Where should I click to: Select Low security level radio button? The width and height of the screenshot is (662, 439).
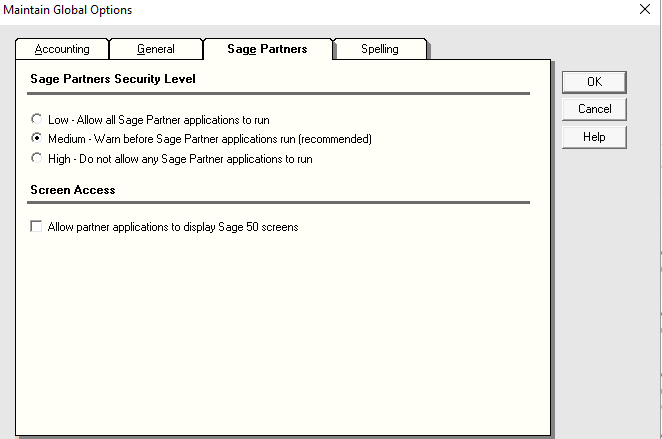click(x=37, y=119)
